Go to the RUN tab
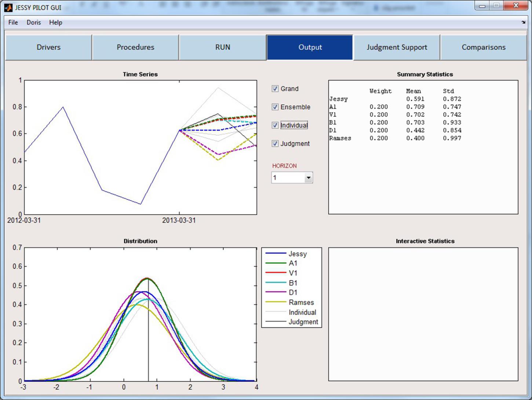The width and height of the screenshot is (532, 400). [x=223, y=47]
